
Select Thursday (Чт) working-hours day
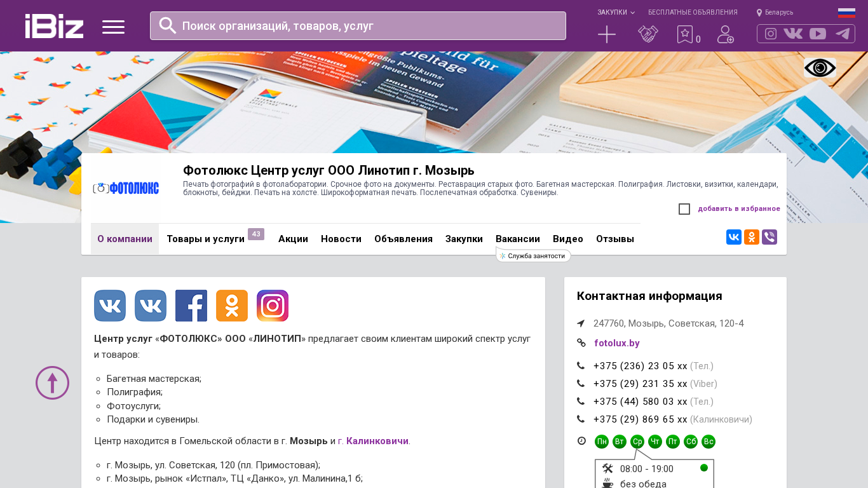655,442
